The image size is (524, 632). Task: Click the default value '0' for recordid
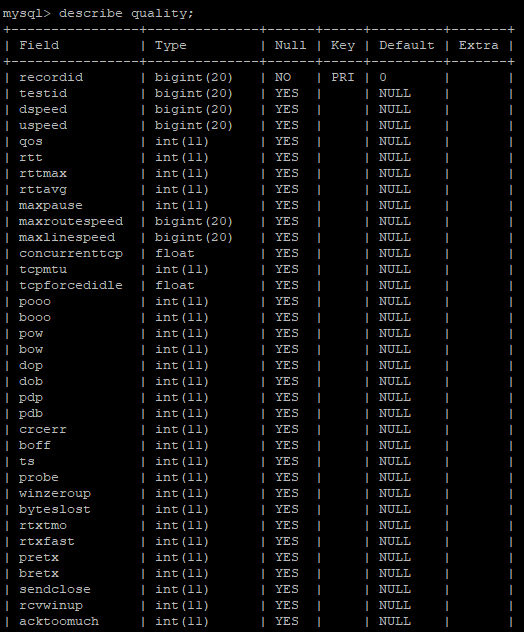click(x=383, y=77)
